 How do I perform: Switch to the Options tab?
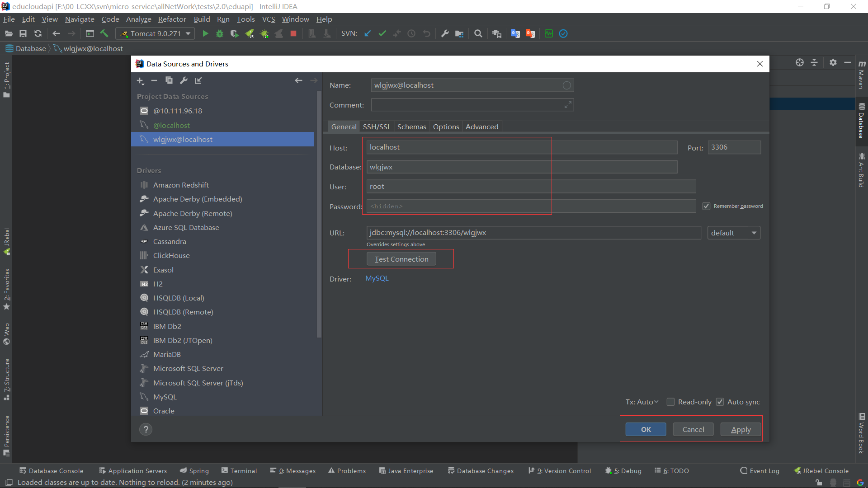pos(446,127)
